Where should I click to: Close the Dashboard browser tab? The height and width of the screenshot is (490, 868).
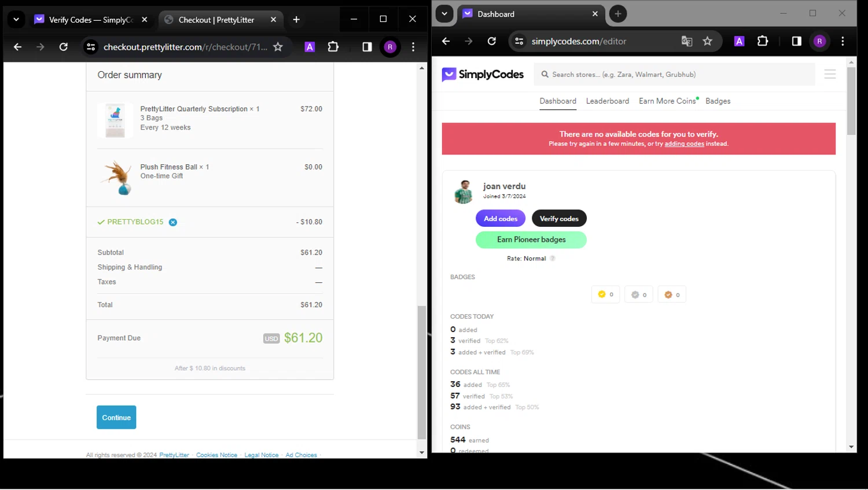pos(595,14)
